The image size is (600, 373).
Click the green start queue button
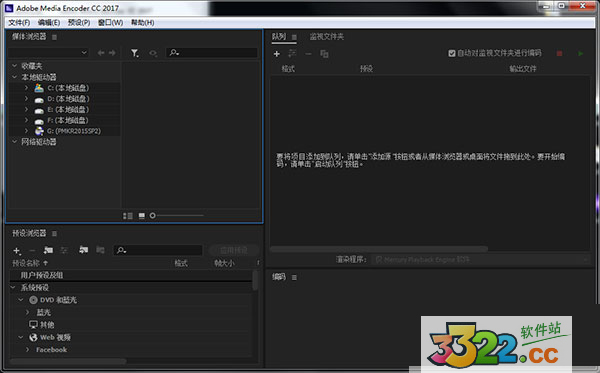point(580,54)
